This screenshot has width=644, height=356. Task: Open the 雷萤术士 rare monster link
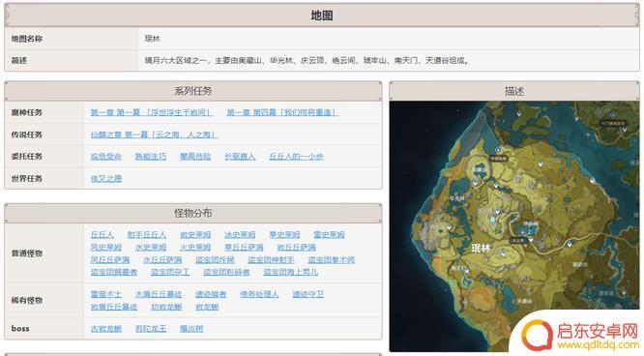[106, 294]
